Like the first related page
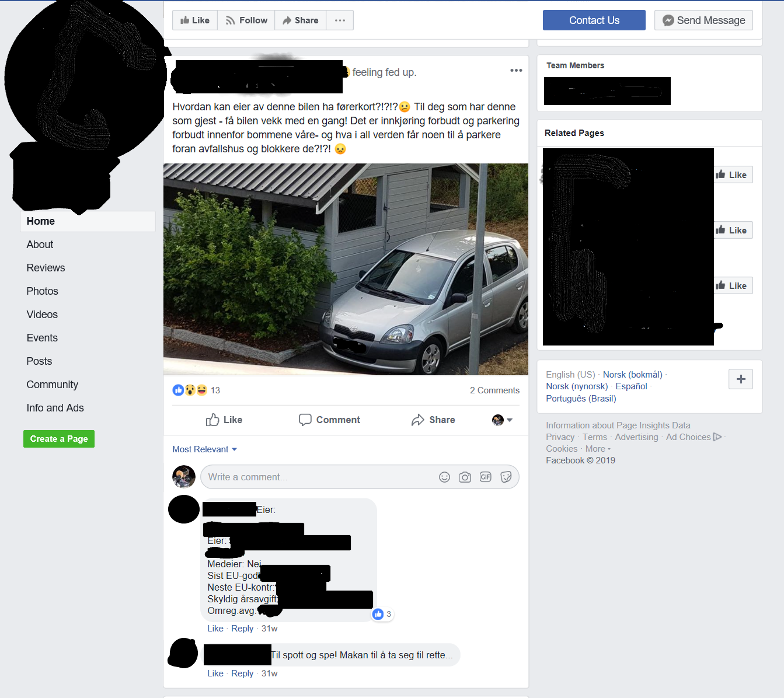This screenshot has height=698, width=784. coord(732,175)
